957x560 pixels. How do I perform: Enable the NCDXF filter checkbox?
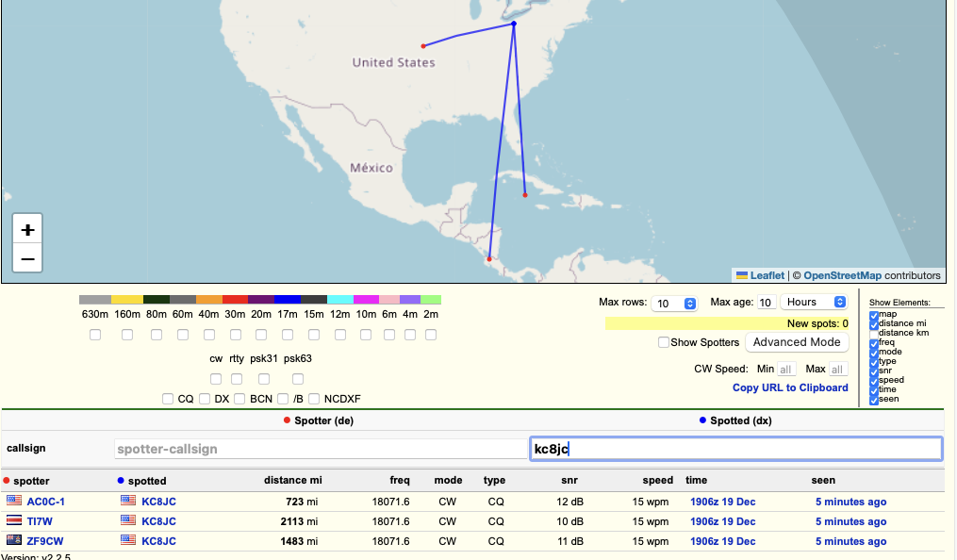[314, 399]
